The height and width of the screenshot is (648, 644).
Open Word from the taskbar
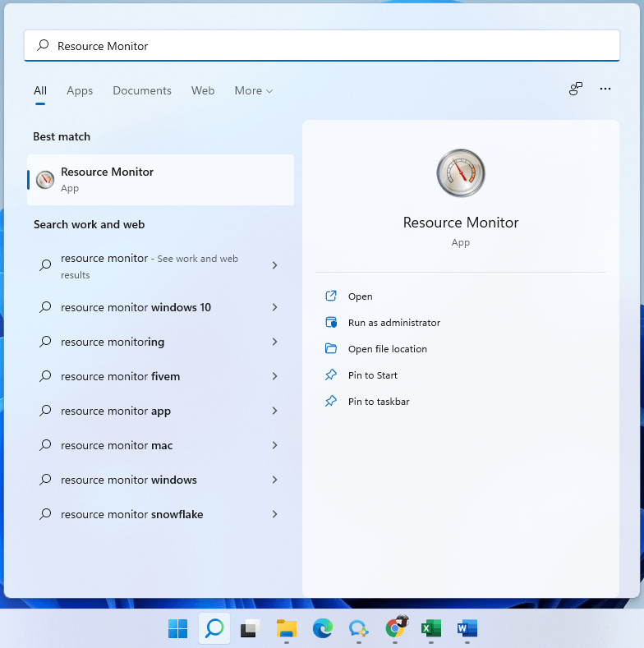467,628
